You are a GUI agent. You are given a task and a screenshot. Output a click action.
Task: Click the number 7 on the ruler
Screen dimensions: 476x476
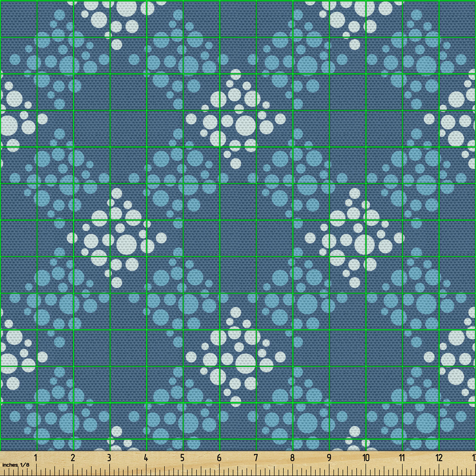(x=256, y=458)
